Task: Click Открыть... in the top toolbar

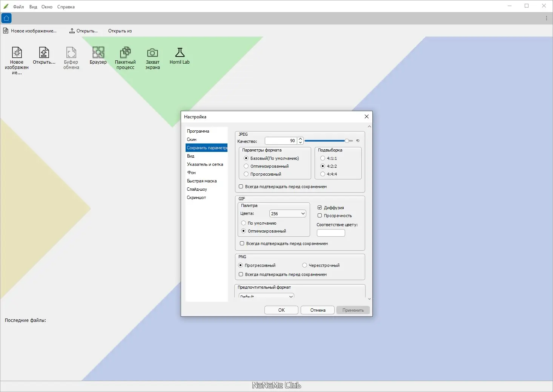Action: 83,31
